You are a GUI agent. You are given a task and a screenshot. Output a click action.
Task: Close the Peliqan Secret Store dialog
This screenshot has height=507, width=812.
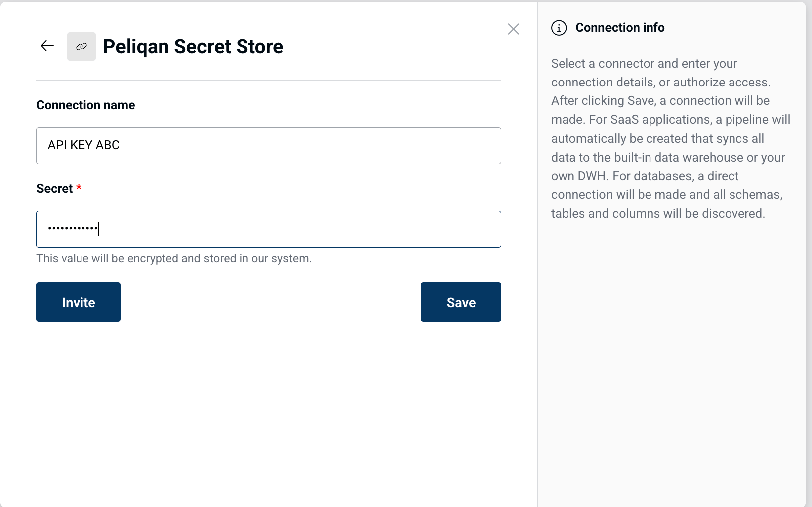pos(514,29)
